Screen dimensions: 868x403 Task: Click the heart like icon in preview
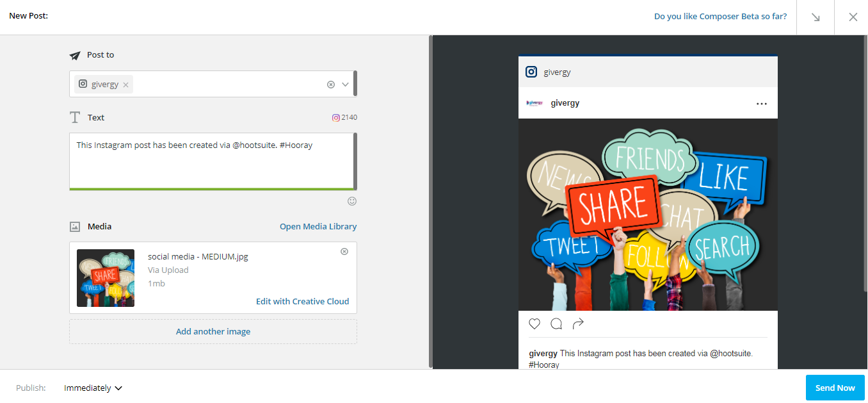534,324
